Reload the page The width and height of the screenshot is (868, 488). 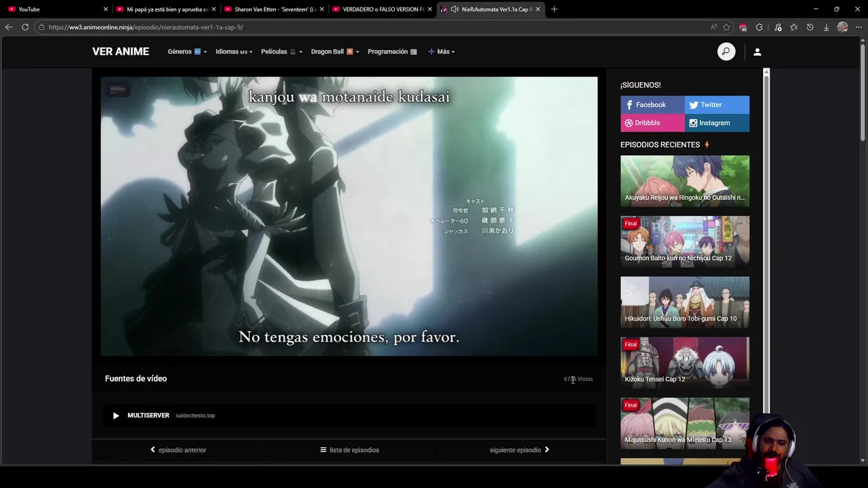coord(25,27)
